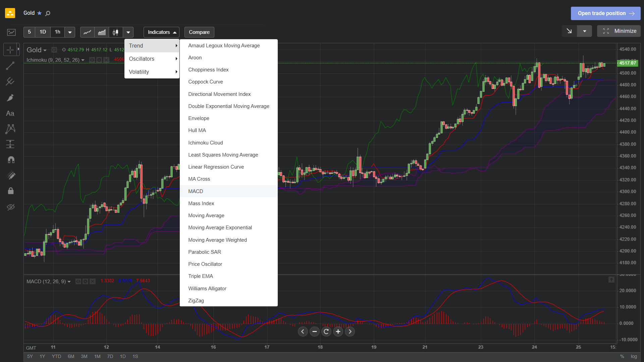Select the crosshair cursor tool
644x362 pixels.
10,50
